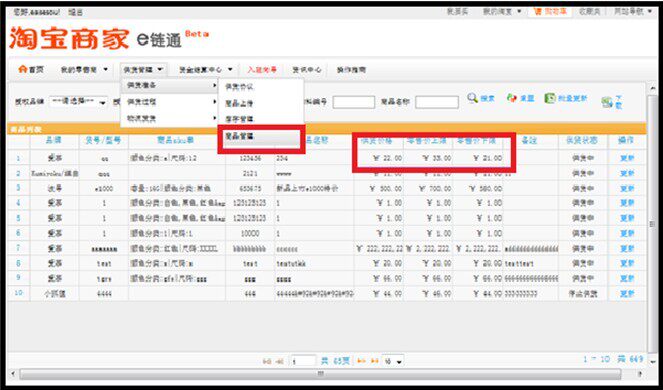Expand the 我的淘宝 menu in top bar
The image size is (663, 390).
click(x=502, y=11)
